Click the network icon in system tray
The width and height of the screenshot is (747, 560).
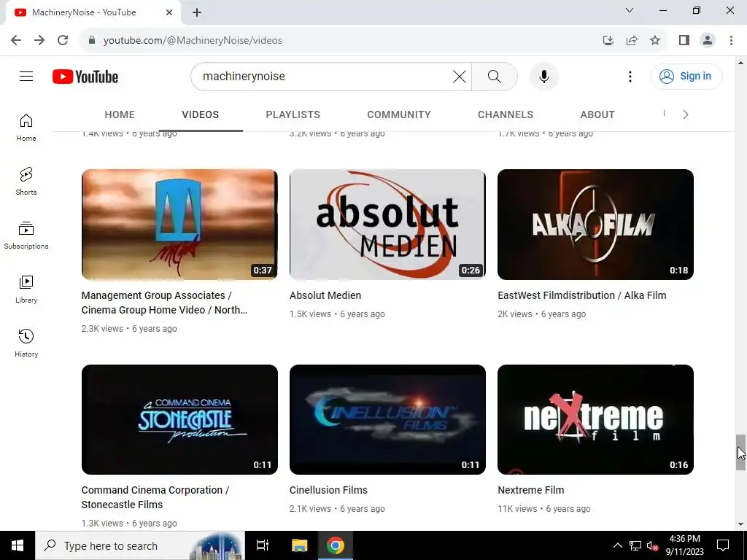pyautogui.click(x=635, y=545)
